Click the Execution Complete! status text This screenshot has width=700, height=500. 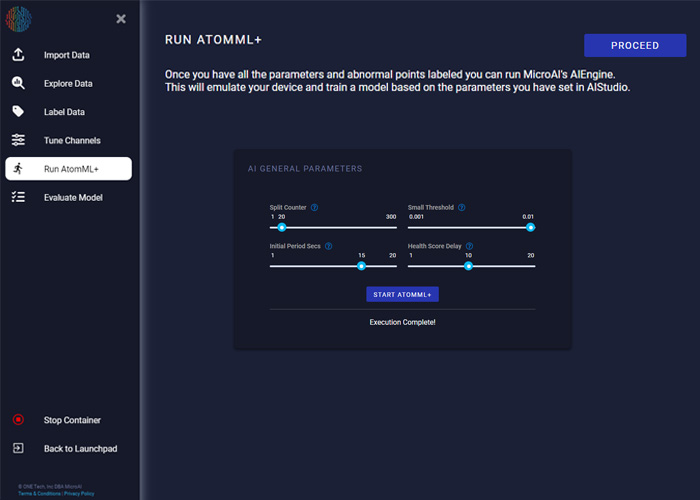point(402,322)
